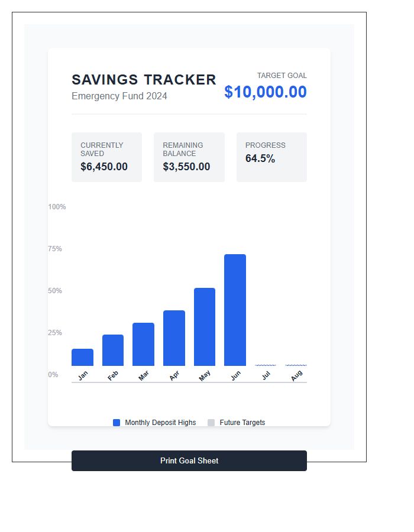Select the tallest Jun deposit bar
The height and width of the screenshot is (532, 414).
point(235,307)
